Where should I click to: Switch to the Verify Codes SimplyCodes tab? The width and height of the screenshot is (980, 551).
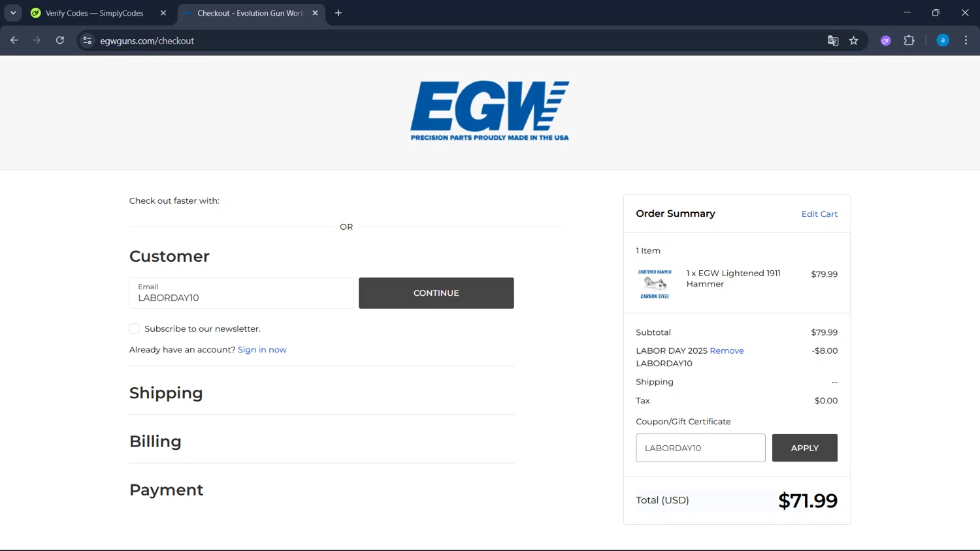coord(94,13)
